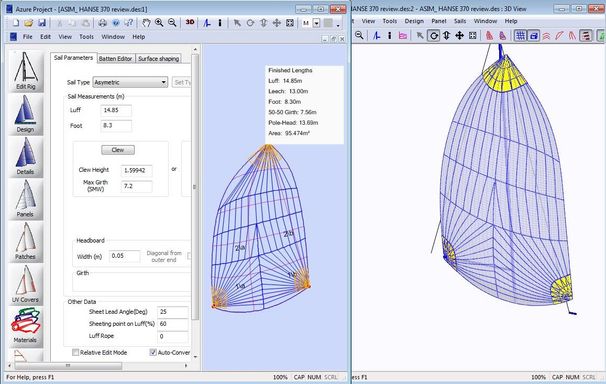Viewport: 606px width, 384px height.
Task: Click the New document icon in Azure Project toolbar
Action: [16, 23]
